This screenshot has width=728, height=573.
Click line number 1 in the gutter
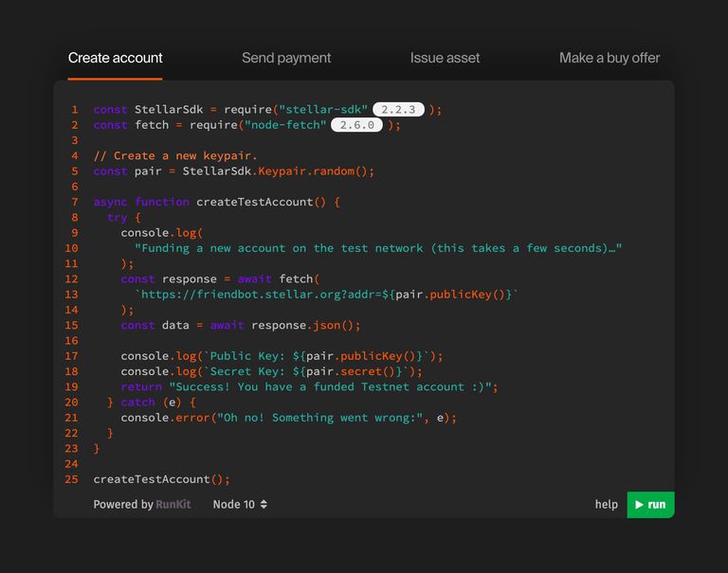[x=75, y=110]
